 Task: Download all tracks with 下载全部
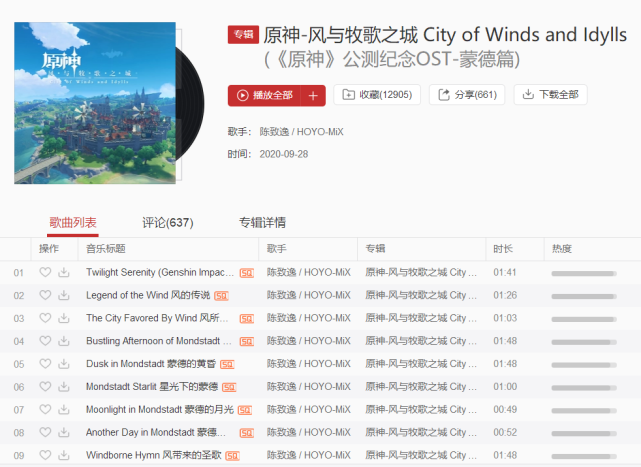click(550, 95)
